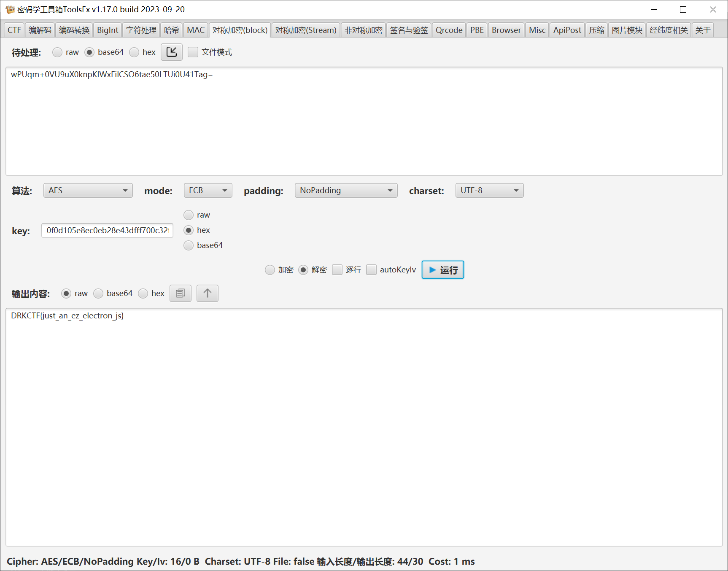Screen dimensions: 728x571
Task: Expand the ECB mode dropdown
Action: (208, 191)
